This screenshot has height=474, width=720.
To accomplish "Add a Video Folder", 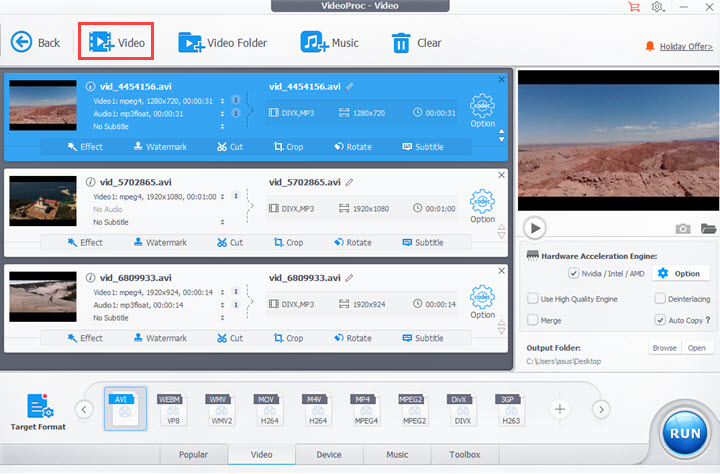I will (222, 43).
